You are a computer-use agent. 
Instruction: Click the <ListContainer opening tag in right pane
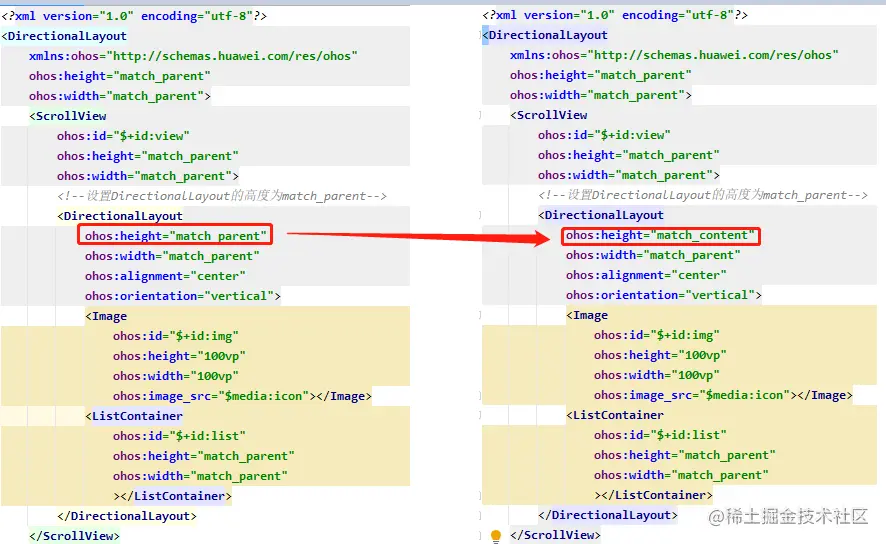(615, 415)
